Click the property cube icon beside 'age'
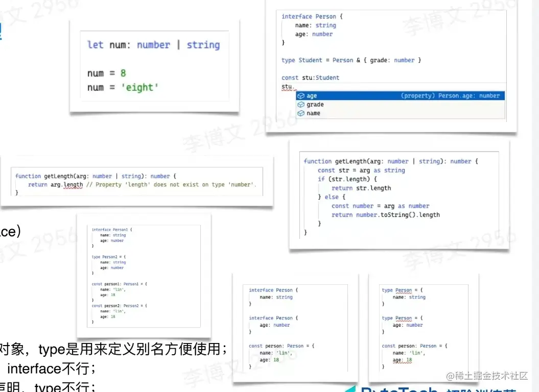Screen dimensions: 539x392 tap(301, 96)
